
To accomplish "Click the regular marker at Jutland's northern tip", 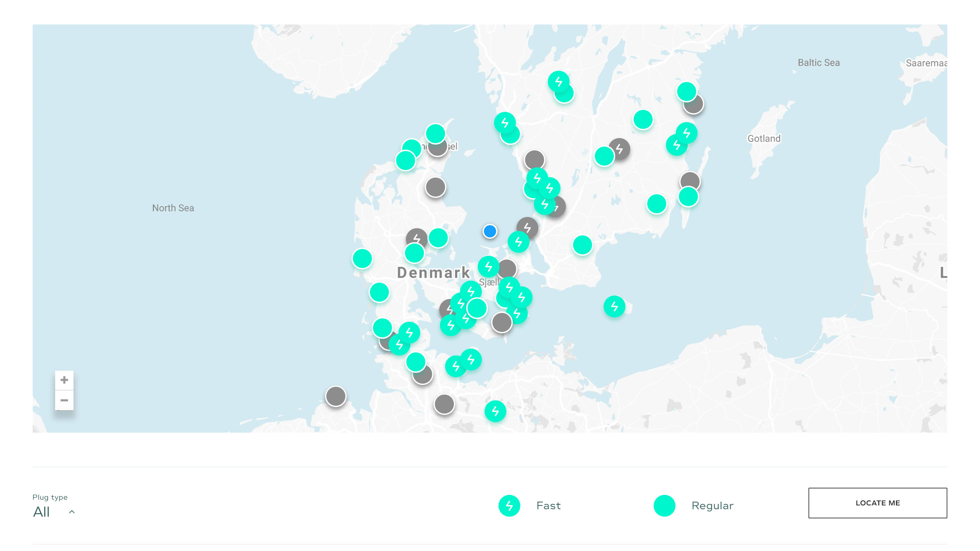I will coord(435,133).
